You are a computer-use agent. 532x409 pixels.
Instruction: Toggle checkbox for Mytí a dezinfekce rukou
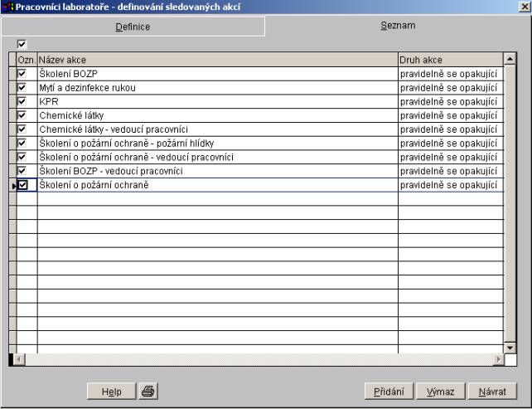[x=22, y=88]
